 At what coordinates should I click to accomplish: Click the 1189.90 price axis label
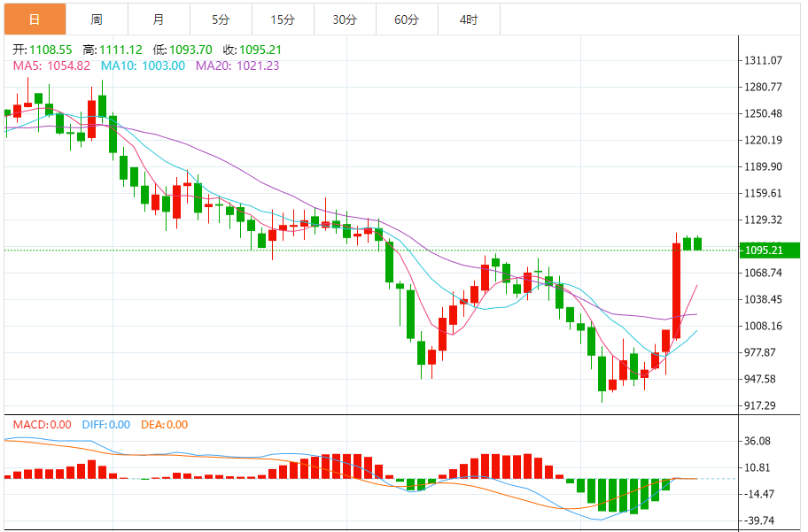click(763, 167)
